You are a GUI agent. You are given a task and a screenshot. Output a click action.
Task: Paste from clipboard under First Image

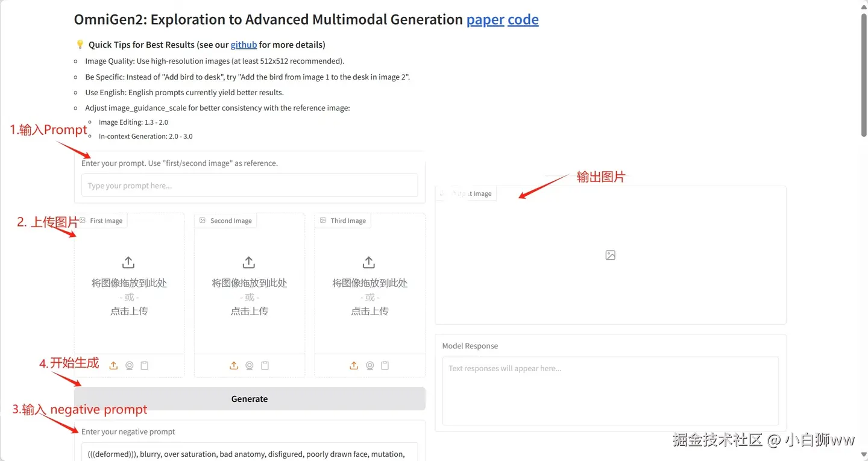[145, 366]
